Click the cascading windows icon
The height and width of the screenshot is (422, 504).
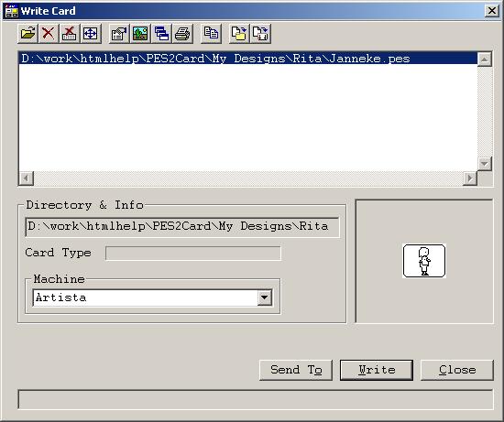pos(161,33)
